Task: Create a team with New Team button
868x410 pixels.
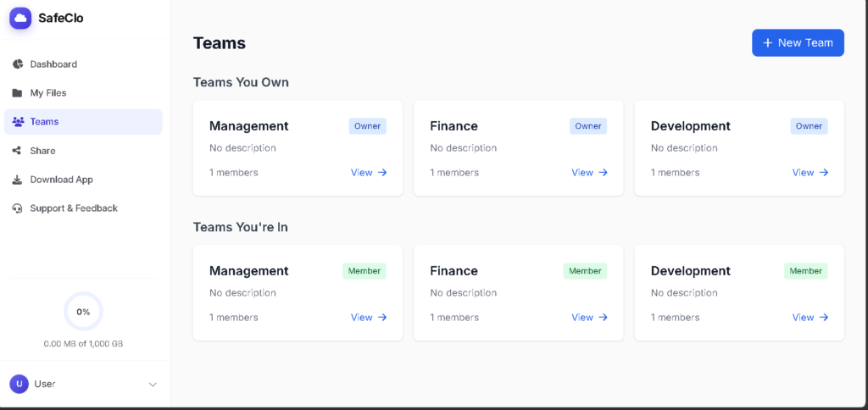Action: pyautogui.click(x=798, y=42)
